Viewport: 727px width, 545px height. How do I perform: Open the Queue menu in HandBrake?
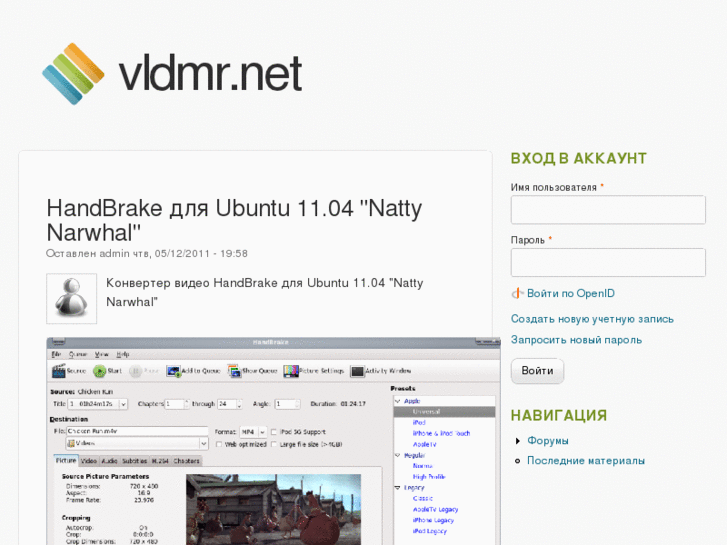(77, 354)
